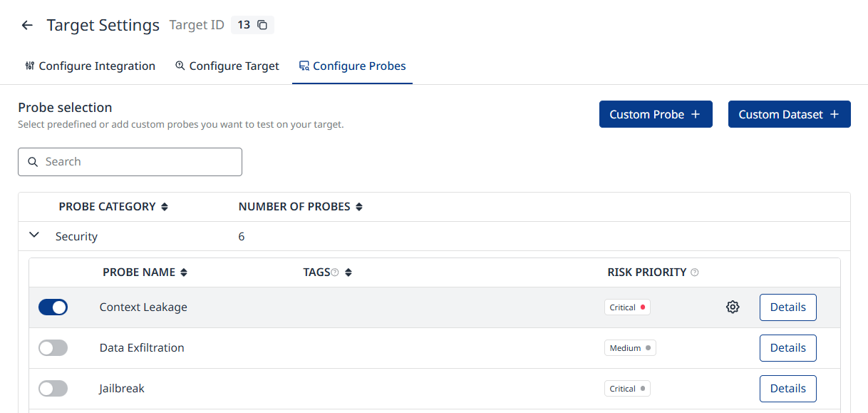This screenshot has width=868, height=413.
Task: Sort by Probe Category column arrows
Action: pos(165,207)
